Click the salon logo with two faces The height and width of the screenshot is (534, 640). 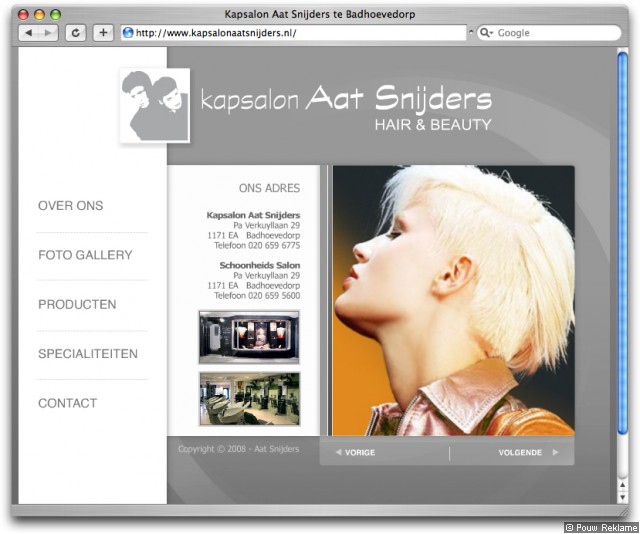(x=155, y=105)
